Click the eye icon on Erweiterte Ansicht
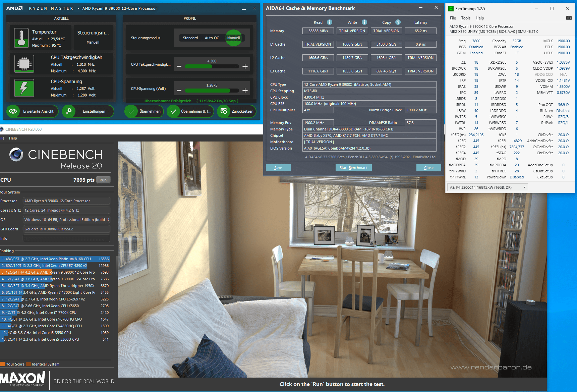577x392 pixels. tap(13, 111)
